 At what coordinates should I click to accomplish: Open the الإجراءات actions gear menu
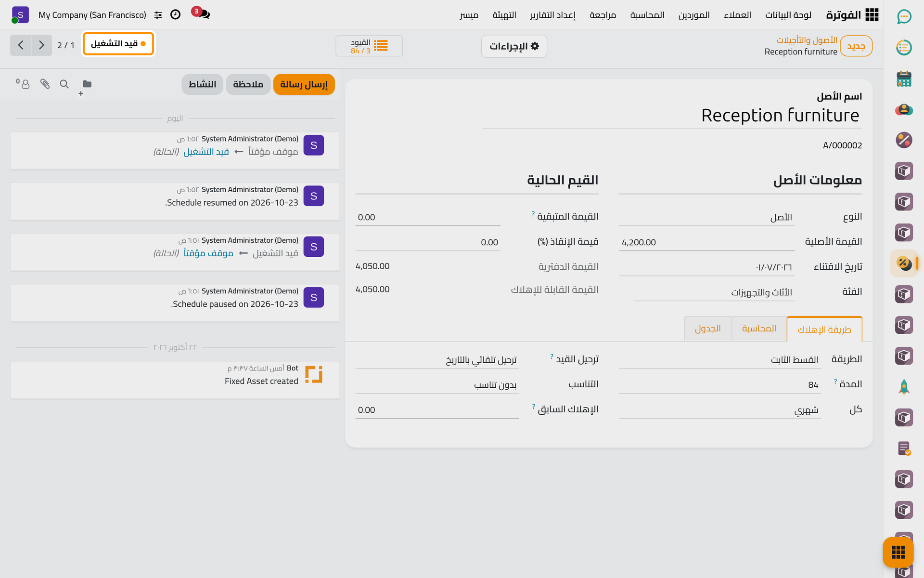tap(514, 46)
